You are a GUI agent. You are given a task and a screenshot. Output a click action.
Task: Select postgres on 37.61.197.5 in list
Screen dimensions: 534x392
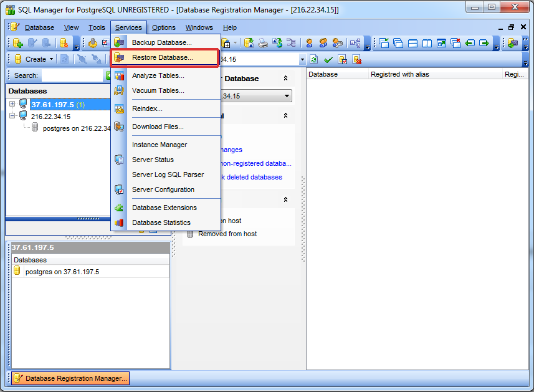[x=62, y=272]
